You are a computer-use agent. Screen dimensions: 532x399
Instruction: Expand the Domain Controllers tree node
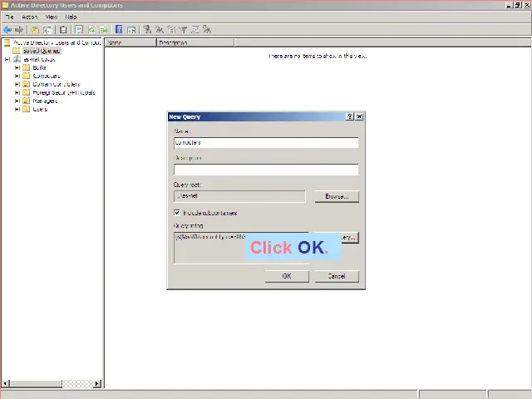(17, 84)
